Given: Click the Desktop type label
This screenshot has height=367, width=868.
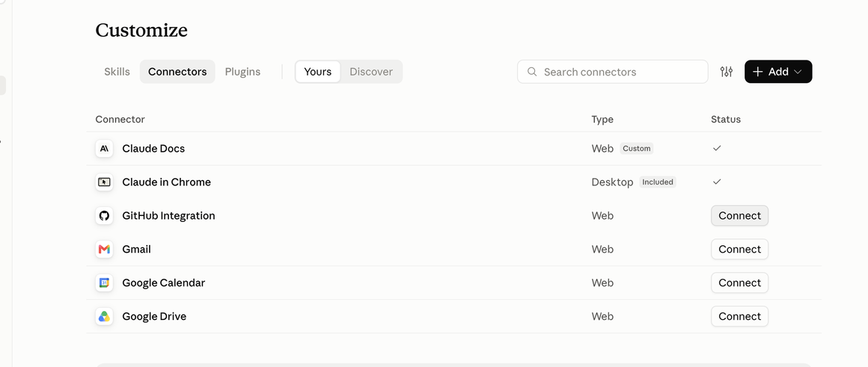Looking at the screenshot, I should tap(612, 182).
